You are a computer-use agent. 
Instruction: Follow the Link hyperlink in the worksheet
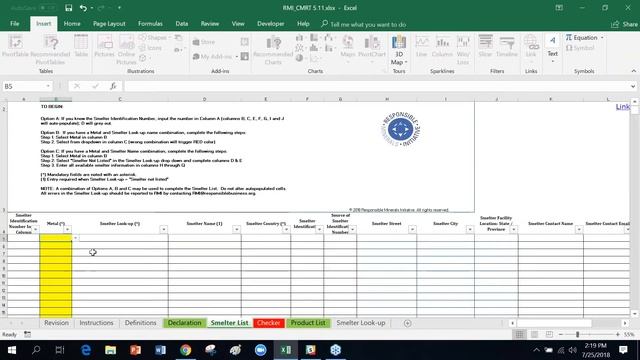(623, 107)
